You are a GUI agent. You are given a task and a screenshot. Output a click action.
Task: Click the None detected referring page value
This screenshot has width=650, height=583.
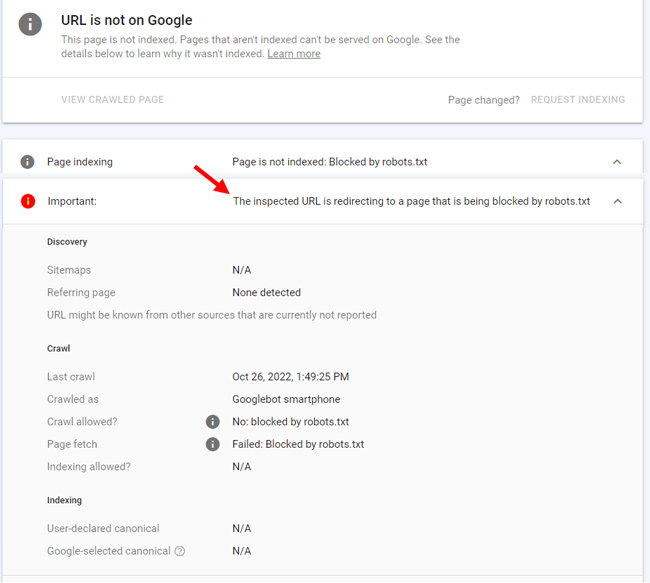coord(267,293)
